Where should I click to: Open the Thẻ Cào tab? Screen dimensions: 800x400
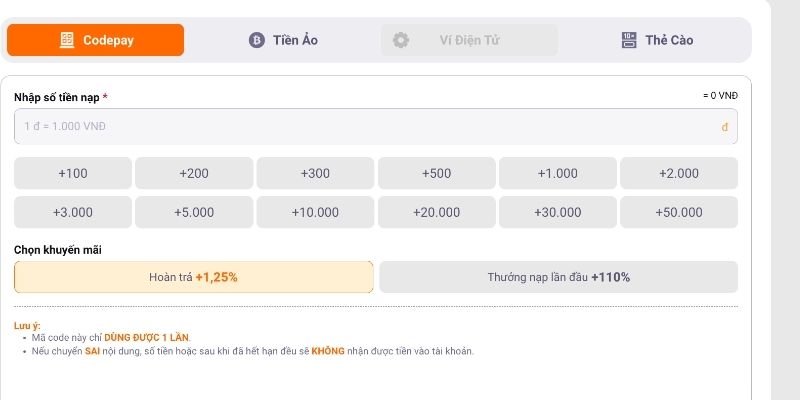pyautogui.click(x=657, y=40)
